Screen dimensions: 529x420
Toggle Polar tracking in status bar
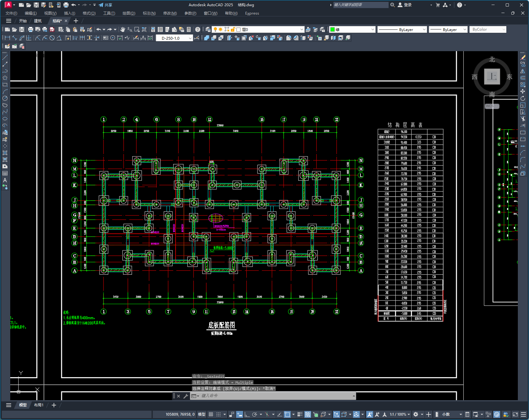pos(255,414)
